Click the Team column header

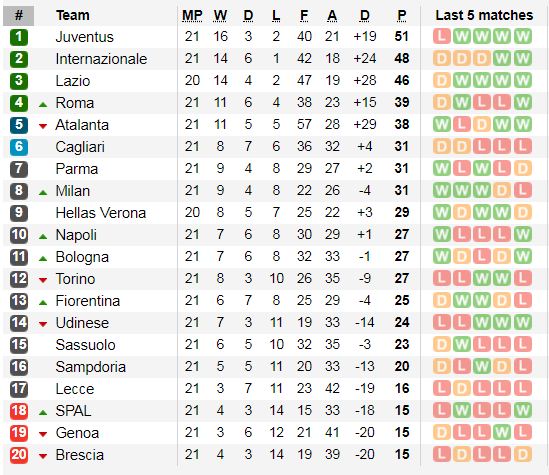(73, 15)
